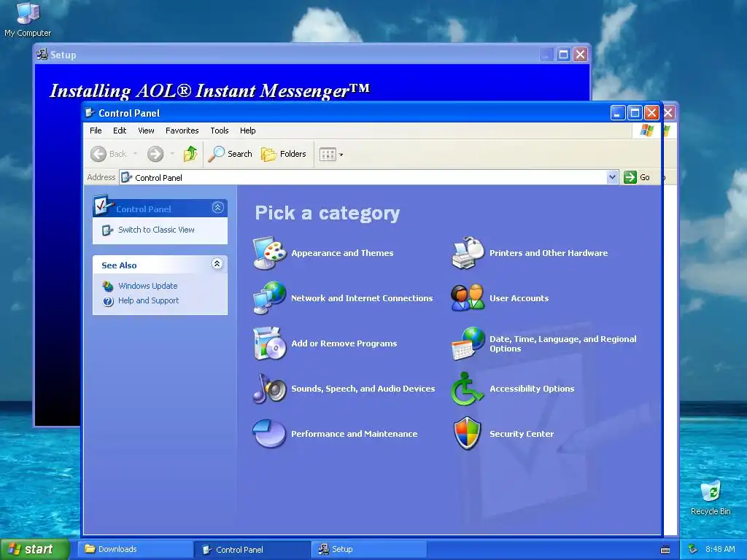
Task: Open the Add or Remove Programs icon
Action: 270,343
